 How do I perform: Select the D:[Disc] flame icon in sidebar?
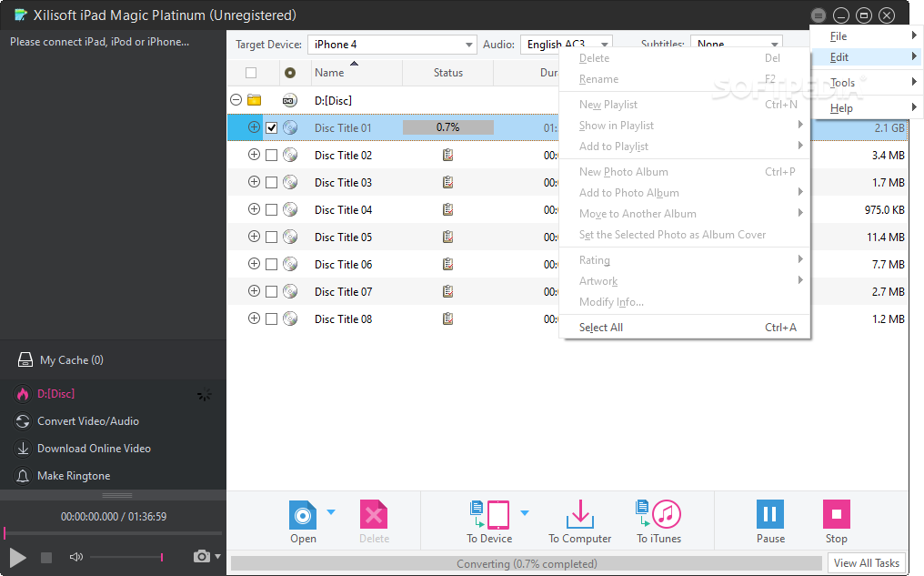[x=23, y=394]
